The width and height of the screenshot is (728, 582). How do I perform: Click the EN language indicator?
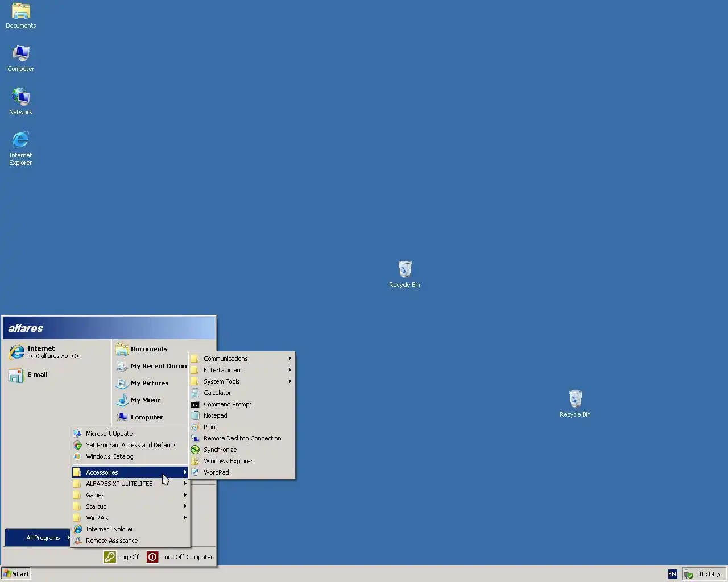672,574
